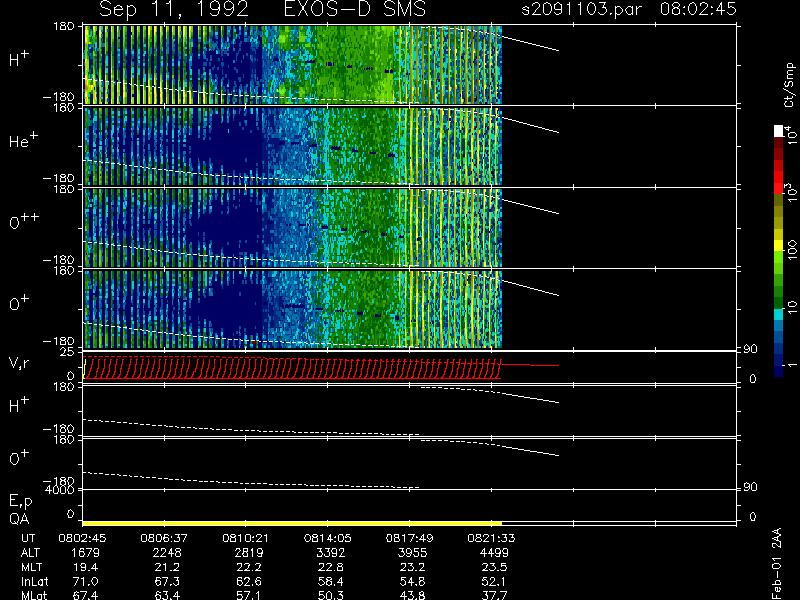Click the "V,r" panel label
The image size is (800, 600).
tap(19, 363)
